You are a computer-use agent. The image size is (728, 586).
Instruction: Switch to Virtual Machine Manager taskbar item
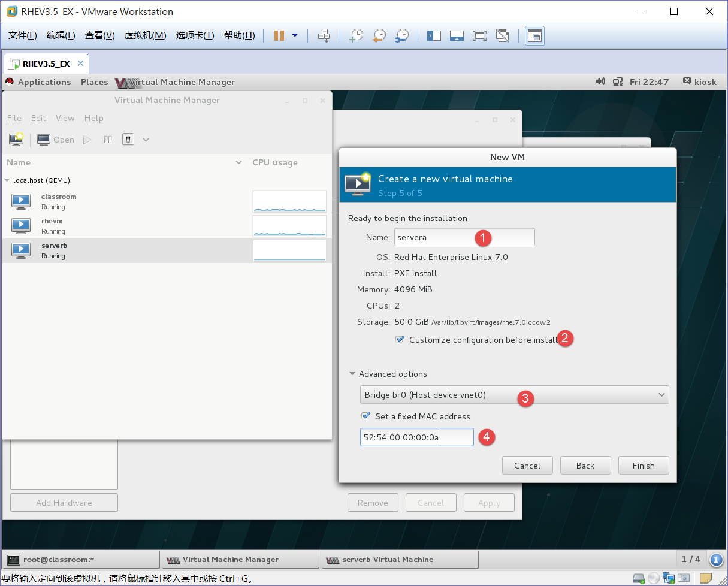coord(240,560)
